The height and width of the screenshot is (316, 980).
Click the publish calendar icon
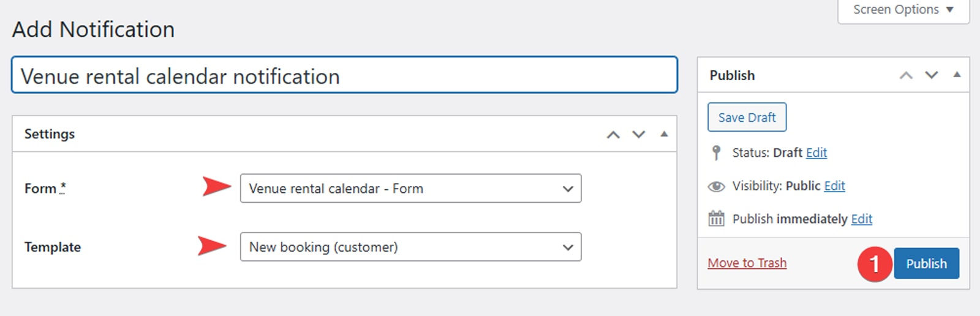(x=716, y=219)
